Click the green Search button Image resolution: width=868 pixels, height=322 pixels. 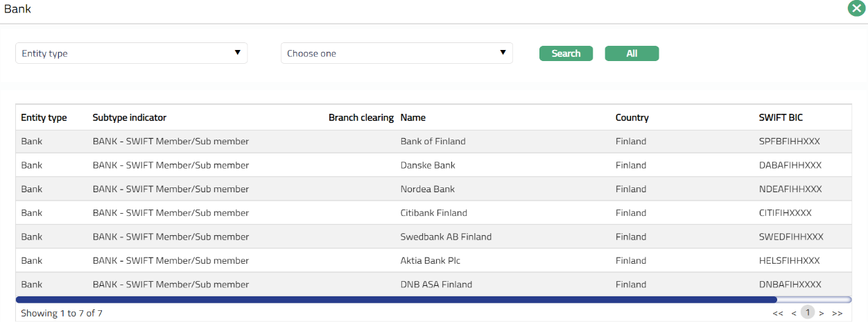(566, 53)
